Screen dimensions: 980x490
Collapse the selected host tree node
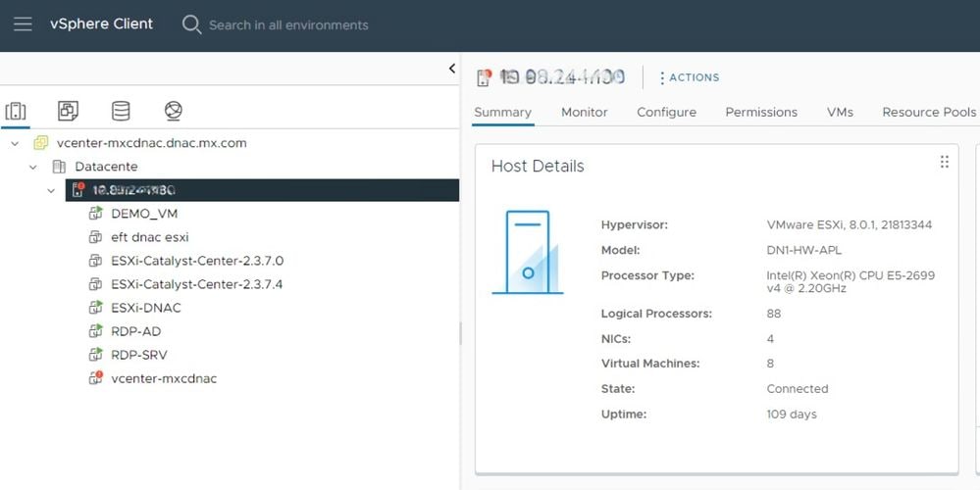[x=51, y=190]
